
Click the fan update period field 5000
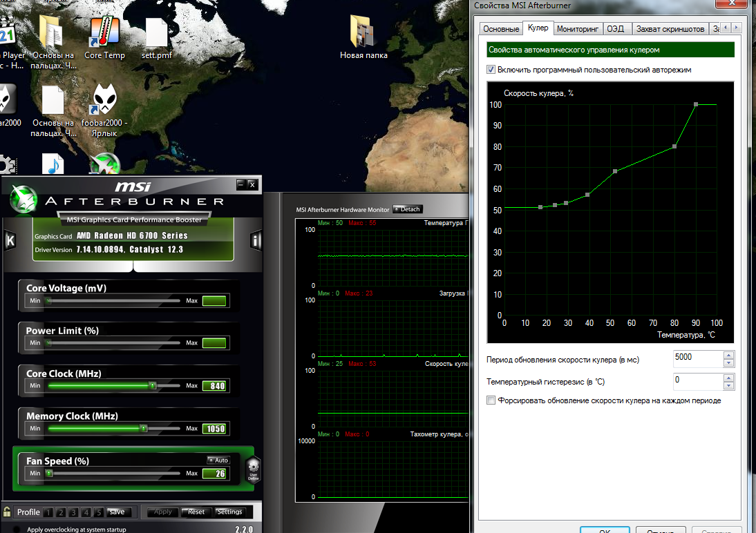point(698,358)
